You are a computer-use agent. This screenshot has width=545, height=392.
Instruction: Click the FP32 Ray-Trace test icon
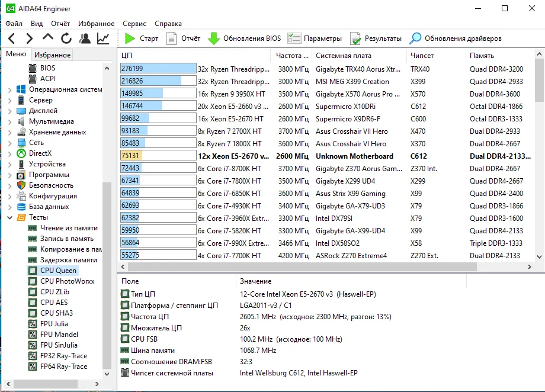(x=33, y=356)
